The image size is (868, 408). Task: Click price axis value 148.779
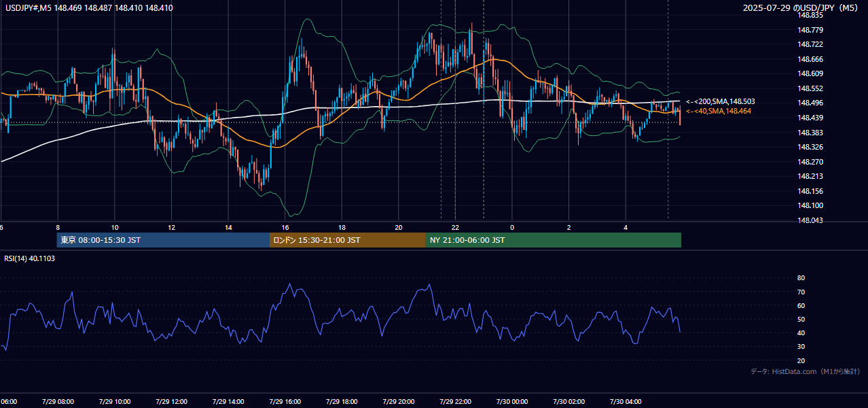coord(810,30)
